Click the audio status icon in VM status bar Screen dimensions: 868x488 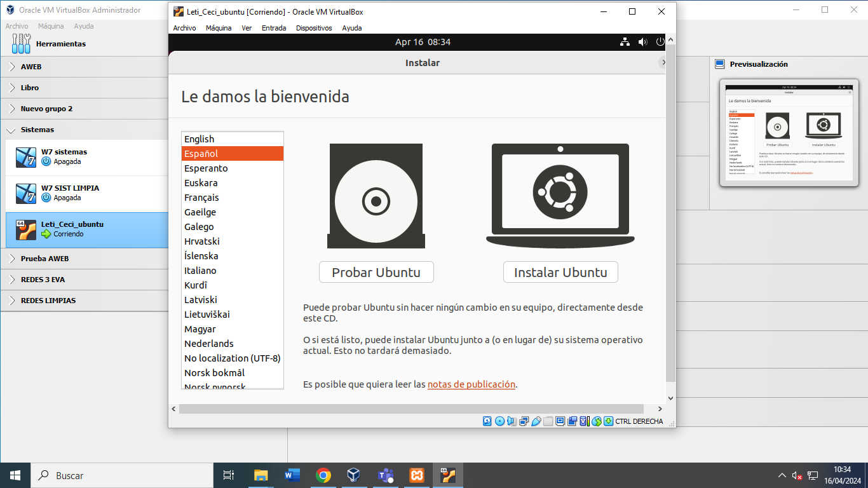pyautogui.click(x=512, y=421)
